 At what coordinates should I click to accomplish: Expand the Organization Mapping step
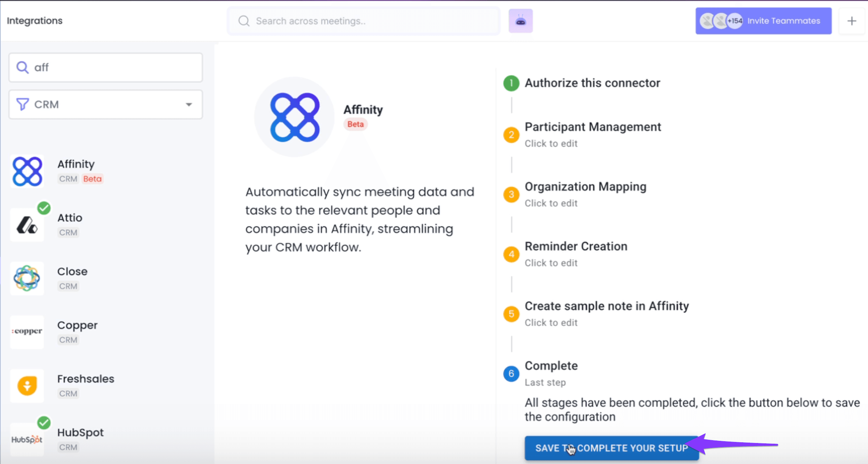tap(585, 187)
